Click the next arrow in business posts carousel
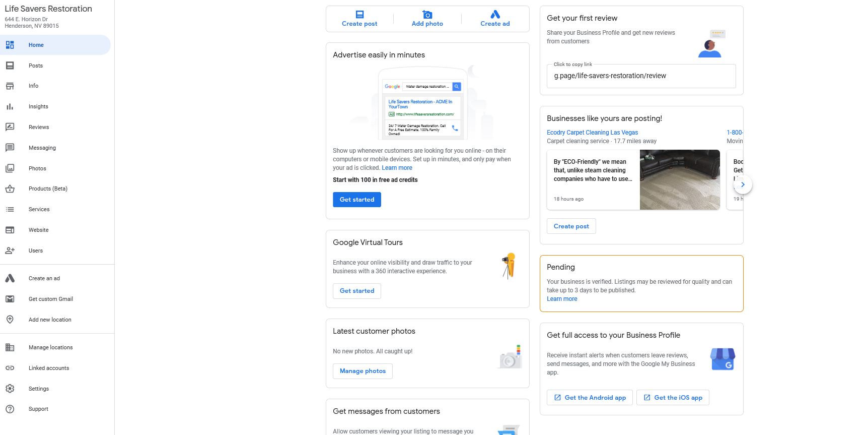Screen dimensions: 868x435 coord(743,184)
